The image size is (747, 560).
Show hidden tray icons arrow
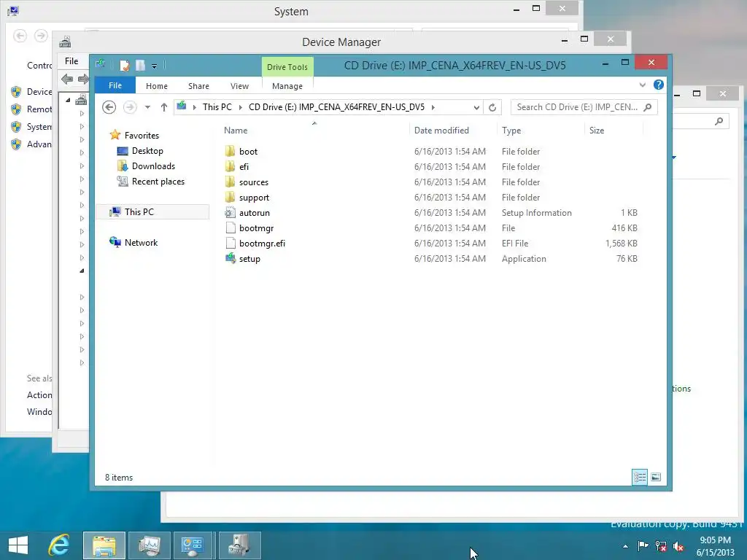click(x=625, y=546)
